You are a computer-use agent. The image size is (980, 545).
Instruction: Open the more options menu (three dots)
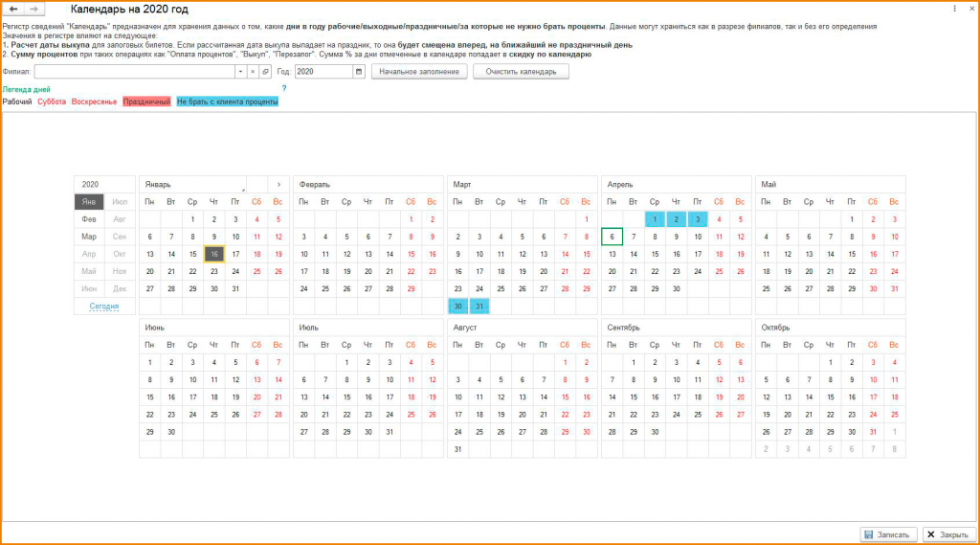(x=954, y=9)
